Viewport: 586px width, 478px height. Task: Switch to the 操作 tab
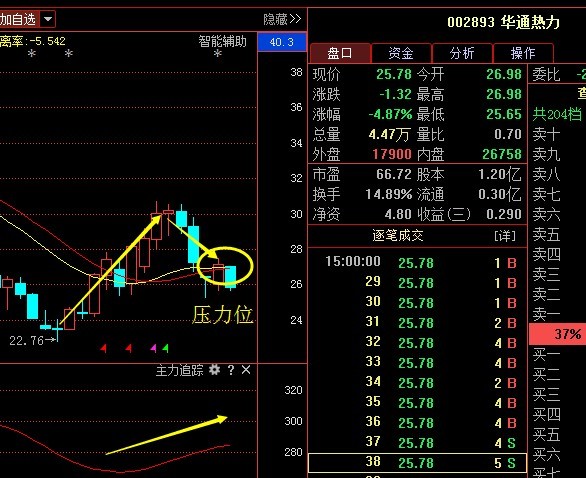pos(523,53)
